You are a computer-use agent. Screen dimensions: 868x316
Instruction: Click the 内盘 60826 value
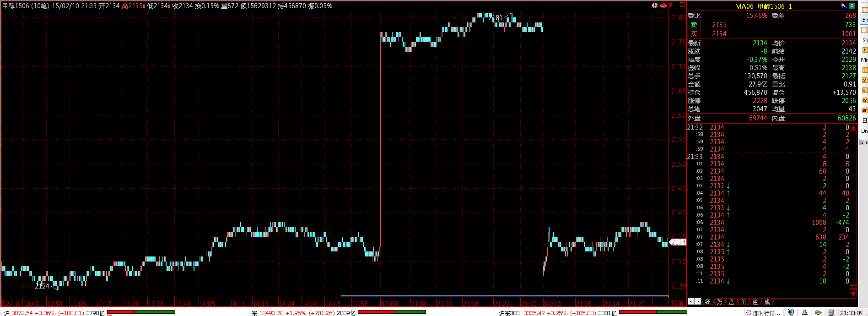click(846, 118)
